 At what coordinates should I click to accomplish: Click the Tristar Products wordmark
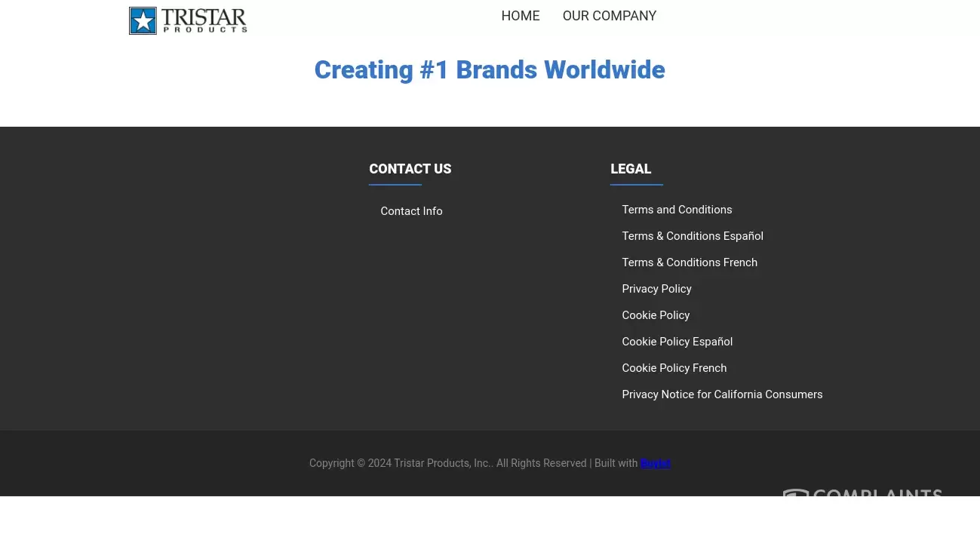[x=204, y=20]
